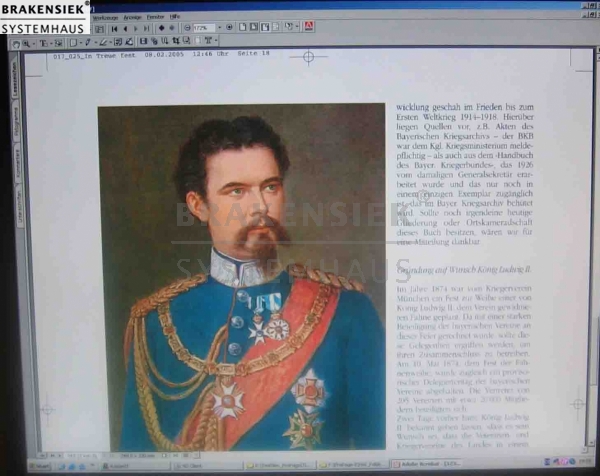Switch to the Piktogramme side tab

point(16,122)
